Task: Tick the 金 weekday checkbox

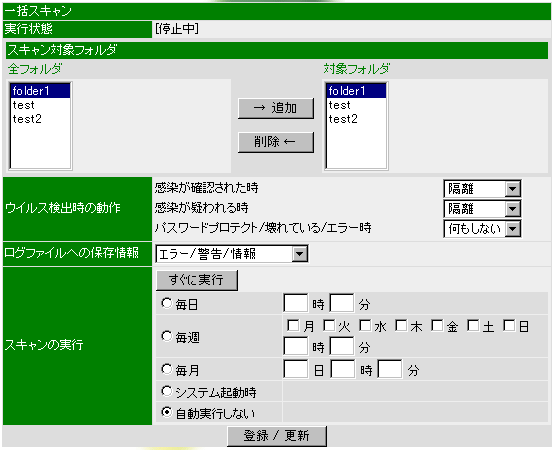Action: (x=437, y=325)
